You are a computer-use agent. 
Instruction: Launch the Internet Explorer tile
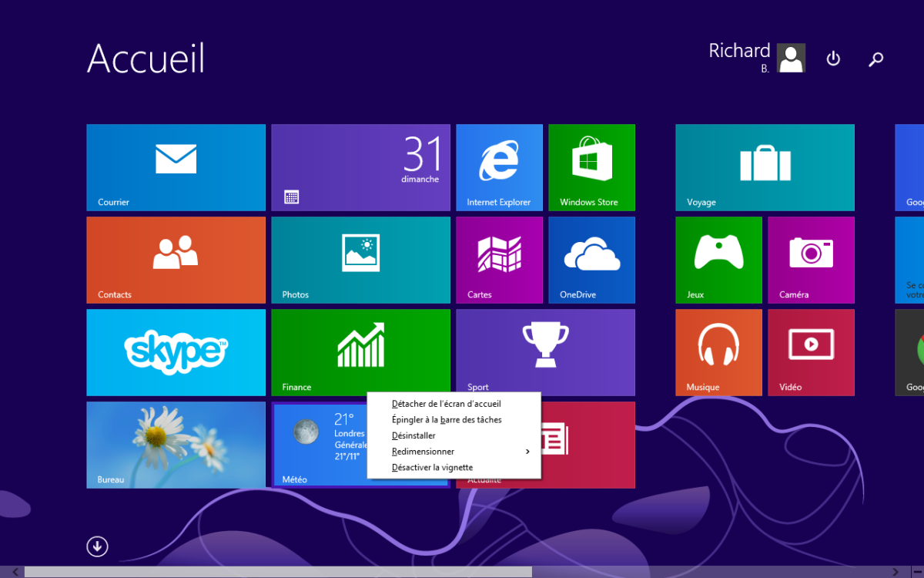click(499, 167)
